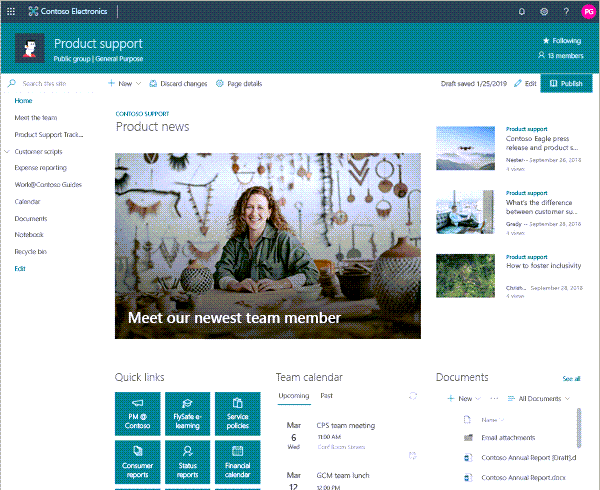
Task: Open the All Documents view dropdown
Action: (538, 399)
